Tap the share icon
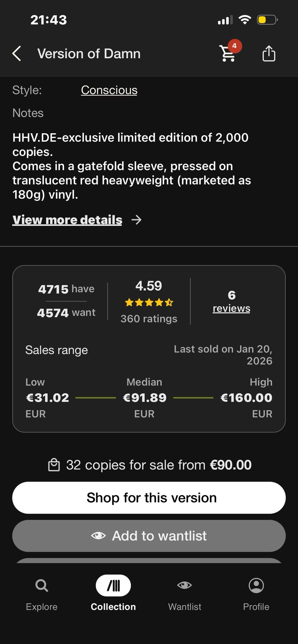The image size is (298, 644). click(269, 54)
